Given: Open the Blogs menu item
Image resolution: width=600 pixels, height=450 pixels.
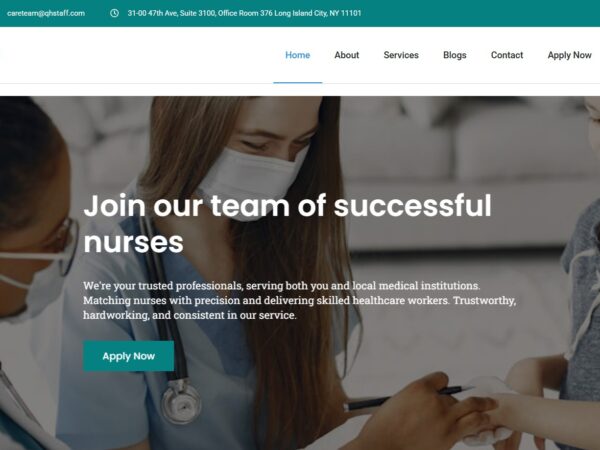Looking at the screenshot, I should click(x=455, y=55).
